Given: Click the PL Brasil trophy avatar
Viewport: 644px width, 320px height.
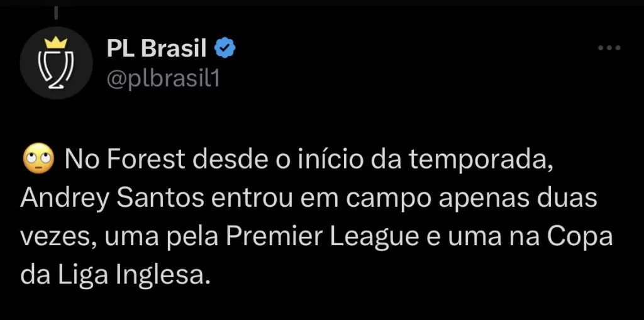Looking at the screenshot, I should click(x=57, y=63).
